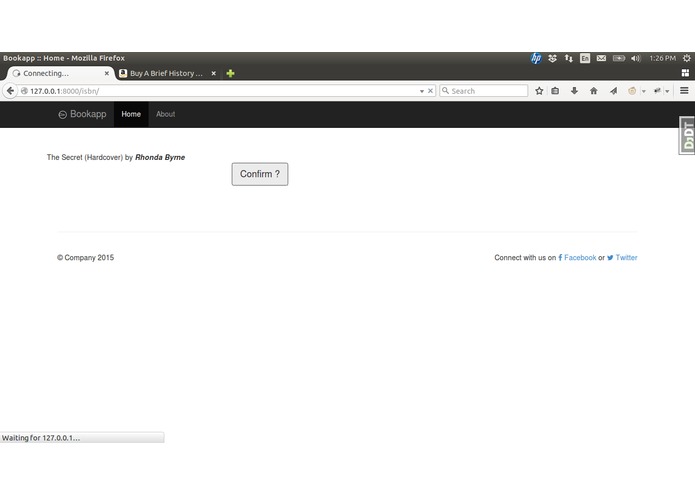This screenshot has height=494, width=695.
Task: Open the Downloads arrow icon
Action: click(x=574, y=91)
